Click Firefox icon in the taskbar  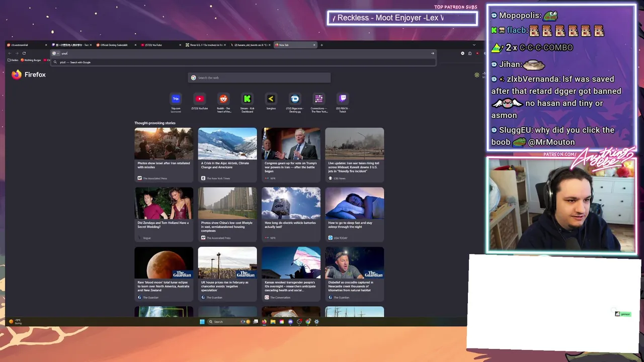click(264, 322)
